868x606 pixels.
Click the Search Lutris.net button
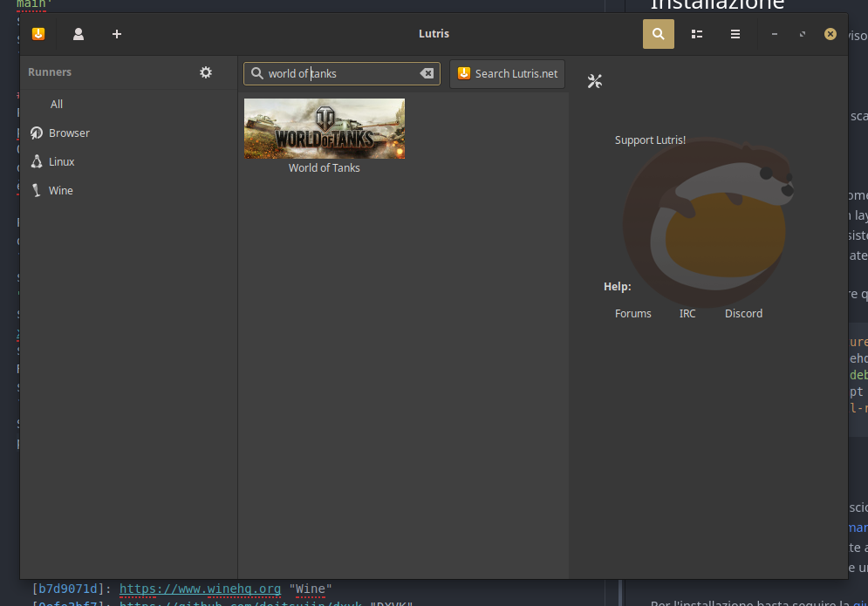(507, 73)
